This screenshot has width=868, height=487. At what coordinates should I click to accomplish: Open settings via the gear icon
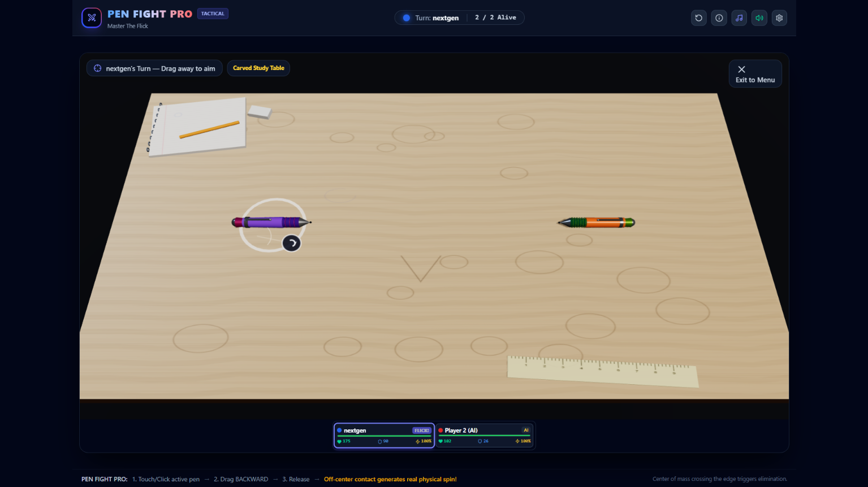point(779,18)
